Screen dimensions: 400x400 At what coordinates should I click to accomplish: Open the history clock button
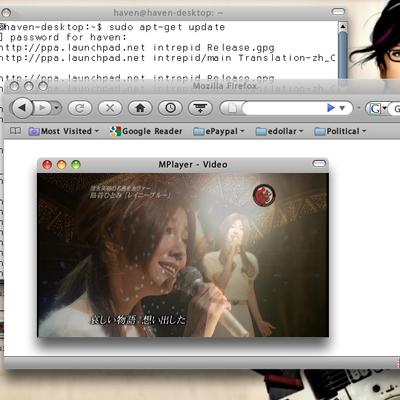pos(170,108)
